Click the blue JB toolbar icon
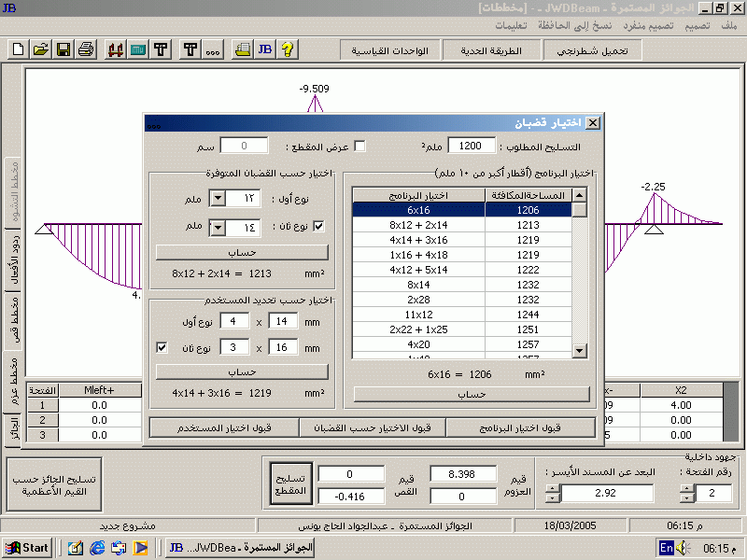This screenshot has height=560, width=747. pyautogui.click(x=264, y=49)
